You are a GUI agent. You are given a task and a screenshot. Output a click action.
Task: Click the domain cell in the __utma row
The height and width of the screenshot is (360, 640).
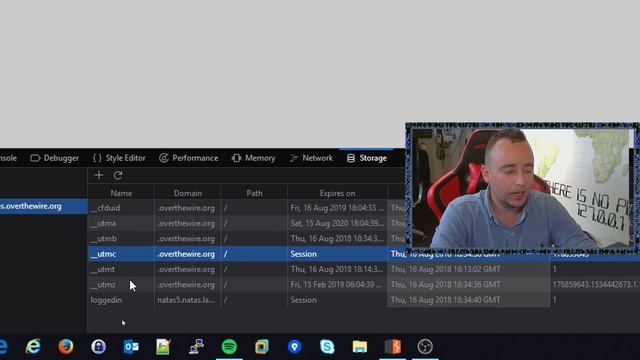tap(188, 223)
